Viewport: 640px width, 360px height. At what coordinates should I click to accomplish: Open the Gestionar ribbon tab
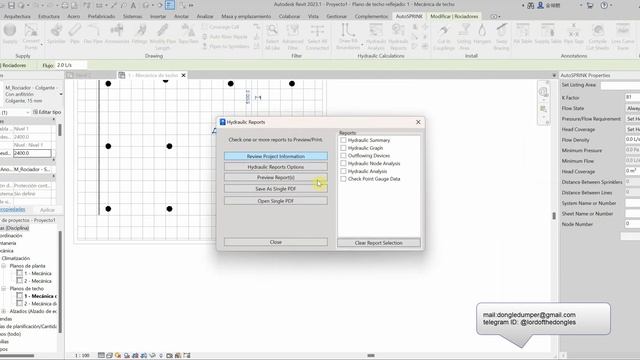[336, 16]
